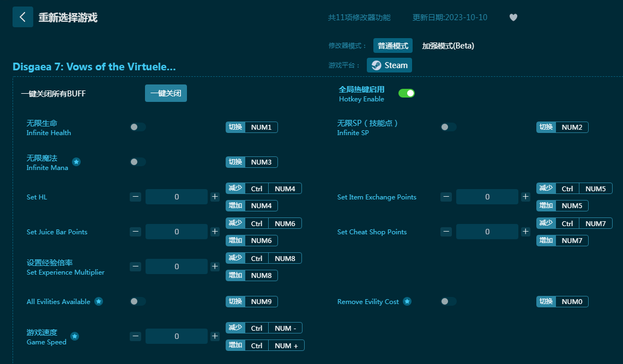623x364 pixels.
Task: Click Set Cheat Shop Points input field
Action: point(487,232)
